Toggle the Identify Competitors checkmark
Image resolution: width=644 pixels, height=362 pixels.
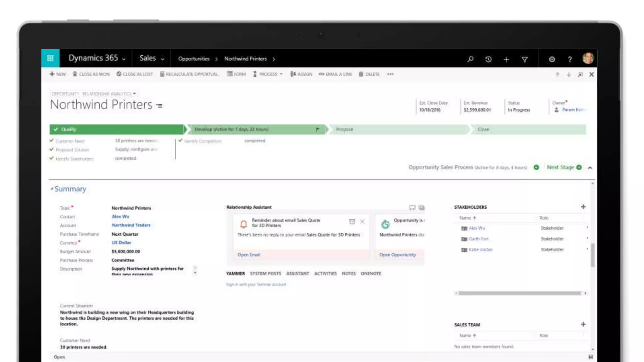180,140
